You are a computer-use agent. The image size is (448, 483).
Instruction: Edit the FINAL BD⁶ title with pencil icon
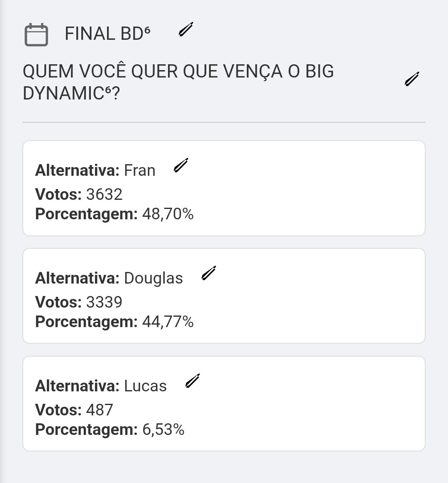pos(186,29)
